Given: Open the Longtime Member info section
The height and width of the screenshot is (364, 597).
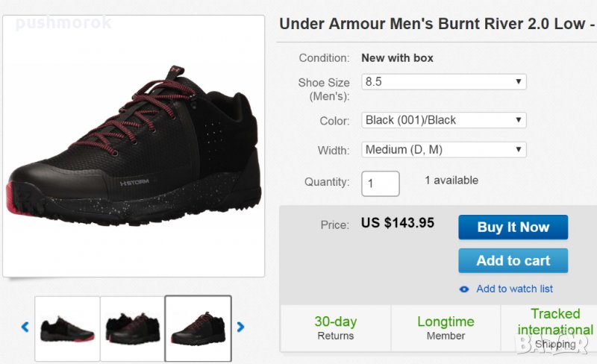Looking at the screenshot, I should tap(446, 327).
